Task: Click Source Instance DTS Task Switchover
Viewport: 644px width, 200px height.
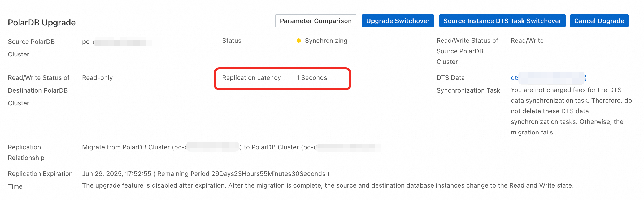Action: coord(502,21)
